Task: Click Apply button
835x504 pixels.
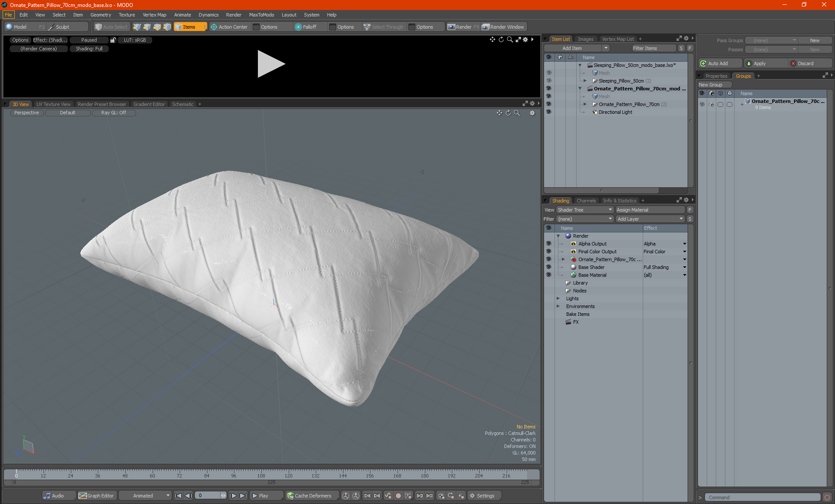Action: pos(765,63)
